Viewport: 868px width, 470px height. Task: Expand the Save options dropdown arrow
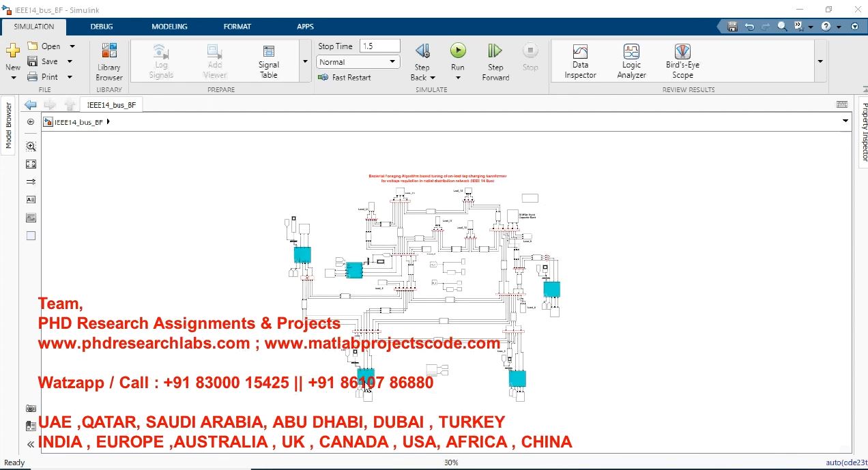click(72, 61)
